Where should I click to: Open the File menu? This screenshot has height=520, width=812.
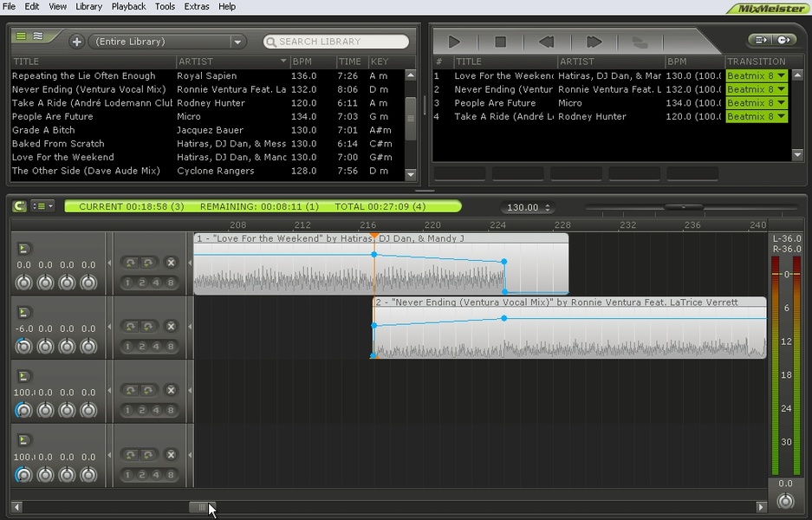[x=9, y=6]
